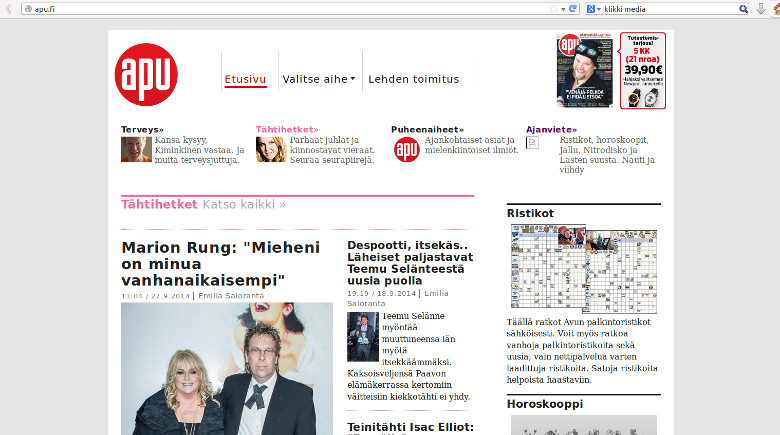The image size is (780, 435).
Task: Expand the 'Valitse aihe' dropdown menu
Action: (318, 79)
